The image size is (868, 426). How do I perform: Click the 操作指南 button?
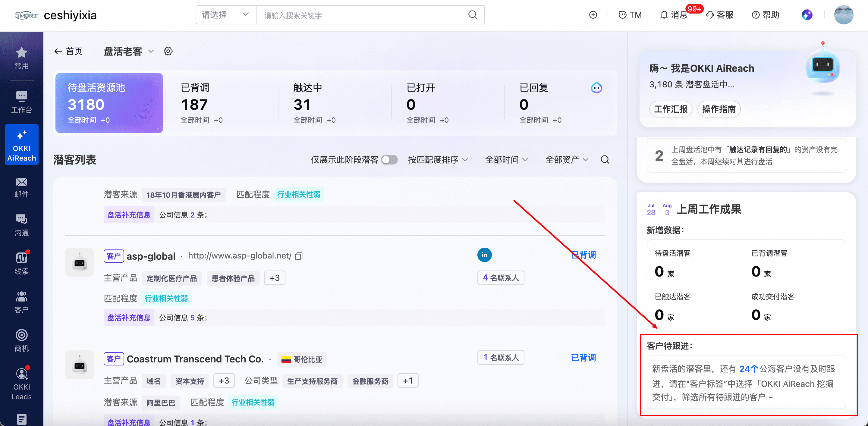click(719, 109)
